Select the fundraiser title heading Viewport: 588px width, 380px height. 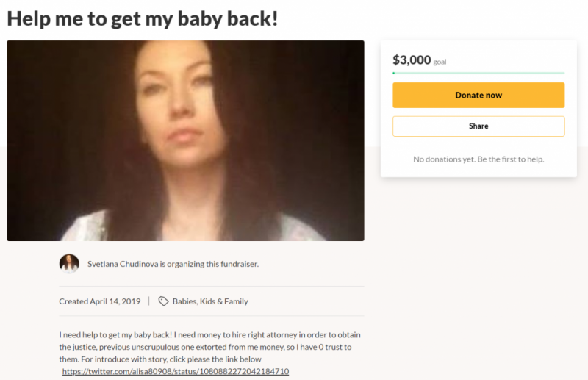[x=143, y=18]
